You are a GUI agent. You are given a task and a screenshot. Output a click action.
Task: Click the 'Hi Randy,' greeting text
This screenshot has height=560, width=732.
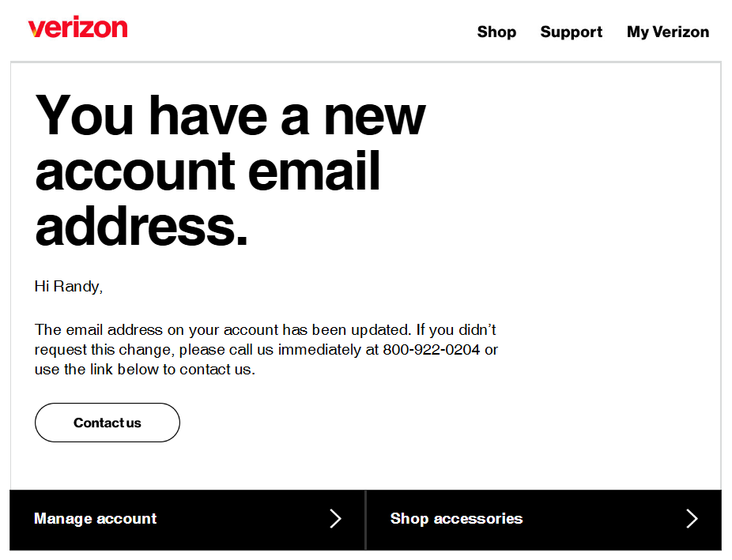pos(69,287)
